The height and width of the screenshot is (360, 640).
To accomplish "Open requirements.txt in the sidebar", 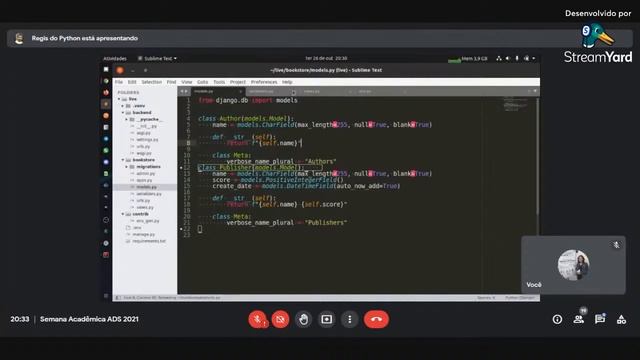I will (149, 241).
